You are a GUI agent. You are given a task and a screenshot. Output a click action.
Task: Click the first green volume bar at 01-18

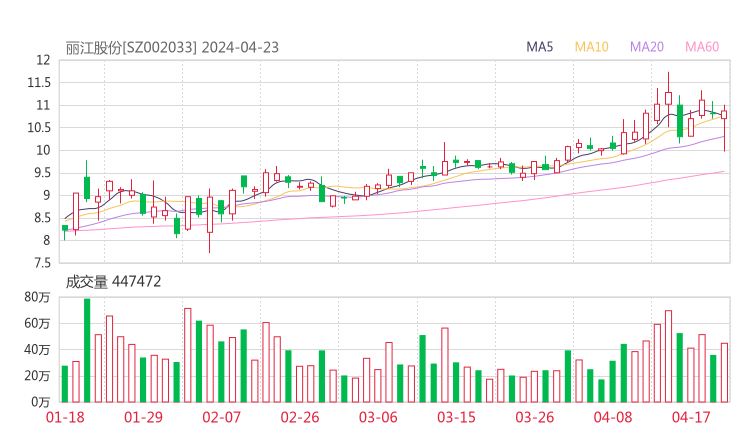pos(65,384)
